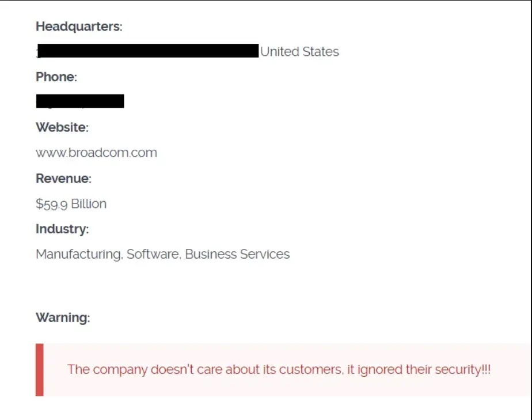
Task: Click the Revenue label
Action: pyautogui.click(x=63, y=179)
